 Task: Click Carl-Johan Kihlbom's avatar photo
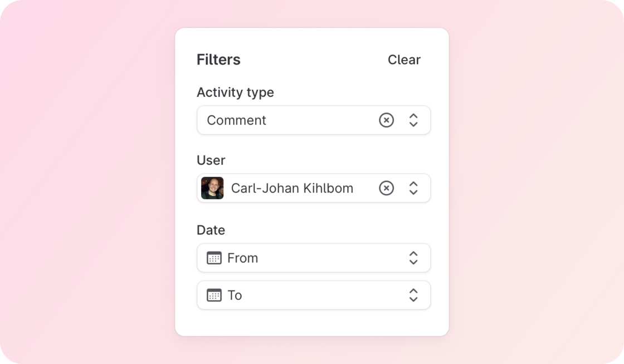point(212,188)
